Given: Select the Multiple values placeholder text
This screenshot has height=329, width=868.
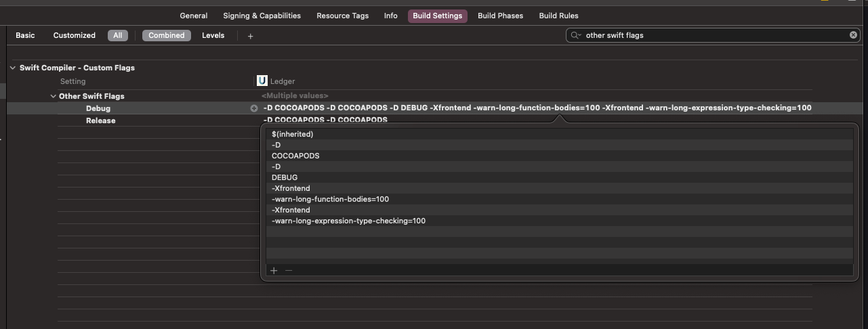Looking at the screenshot, I should [x=295, y=96].
